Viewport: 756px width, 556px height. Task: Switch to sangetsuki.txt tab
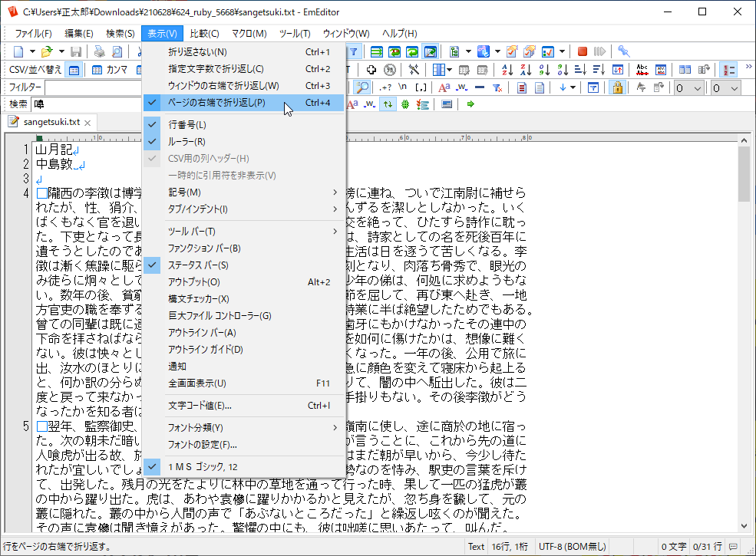(51, 122)
